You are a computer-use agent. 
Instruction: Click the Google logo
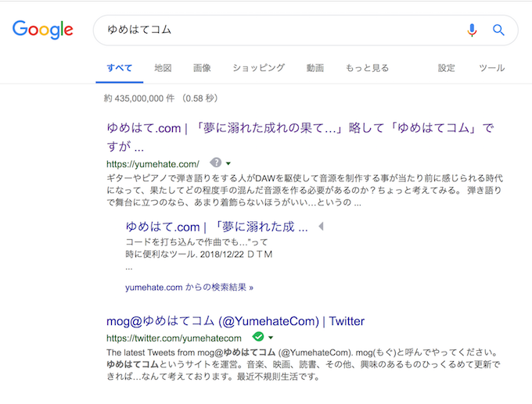tap(43, 30)
